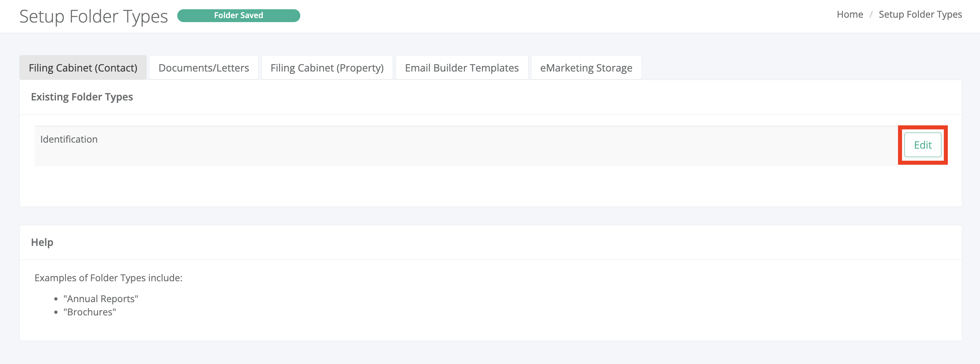Image resolution: width=980 pixels, height=364 pixels.
Task: Click the Existing Folder Types header
Action: coord(82,97)
